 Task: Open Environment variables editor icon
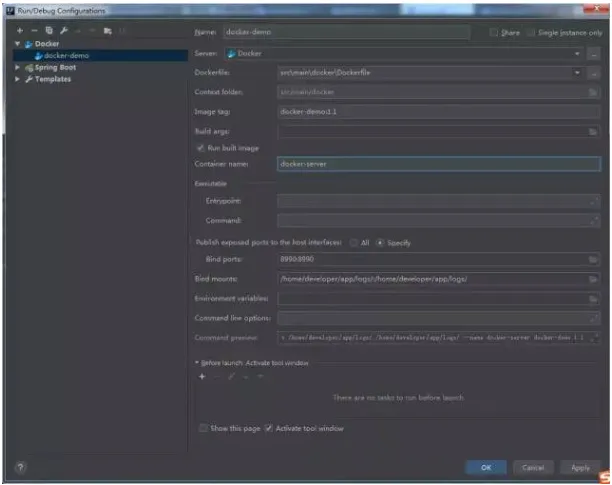pyautogui.click(x=593, y=299)
